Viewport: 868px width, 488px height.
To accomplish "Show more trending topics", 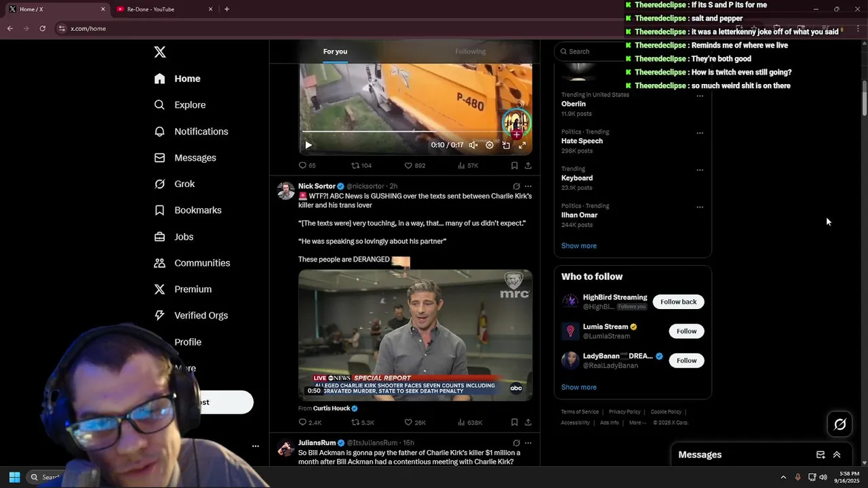I will [x=578, y=246].
